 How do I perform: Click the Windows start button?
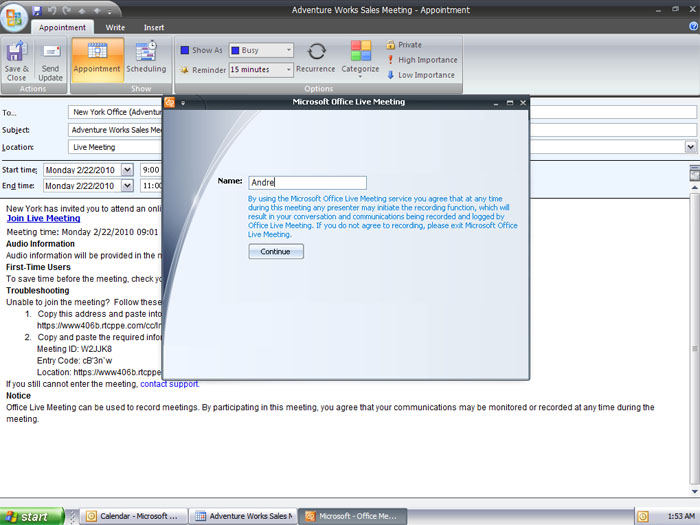(x=32, y=517)
